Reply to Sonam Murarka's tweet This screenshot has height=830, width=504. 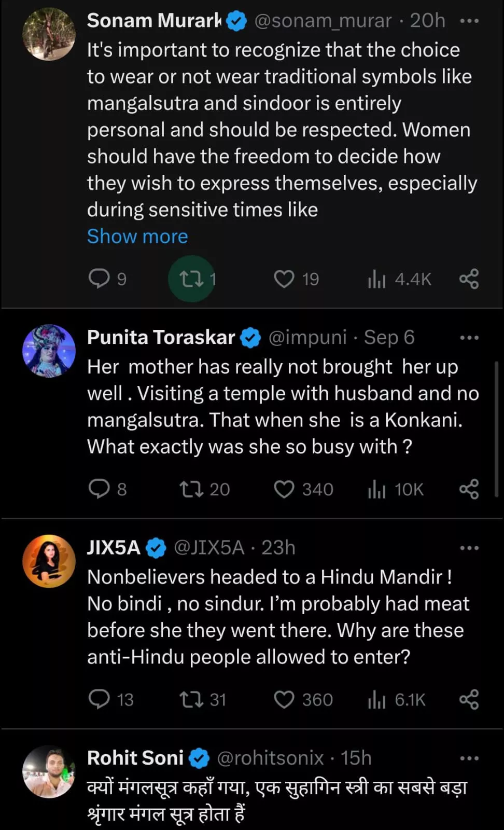tap(99, 279)
